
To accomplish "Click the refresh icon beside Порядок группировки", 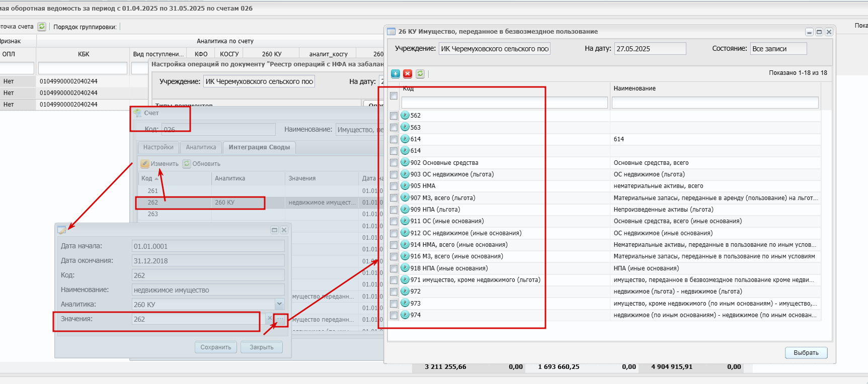I will pos(42,27).
